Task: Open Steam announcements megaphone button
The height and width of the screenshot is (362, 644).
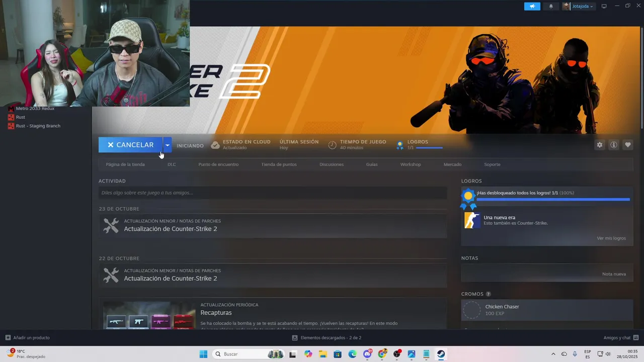Action: (x=532, y=6)
